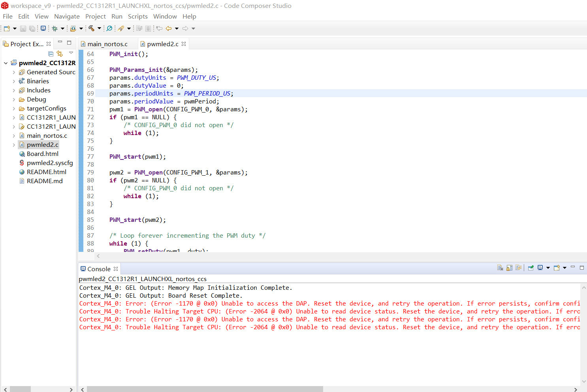Click the Clear Console icon
587x392 pixels.
click(500, 268)
